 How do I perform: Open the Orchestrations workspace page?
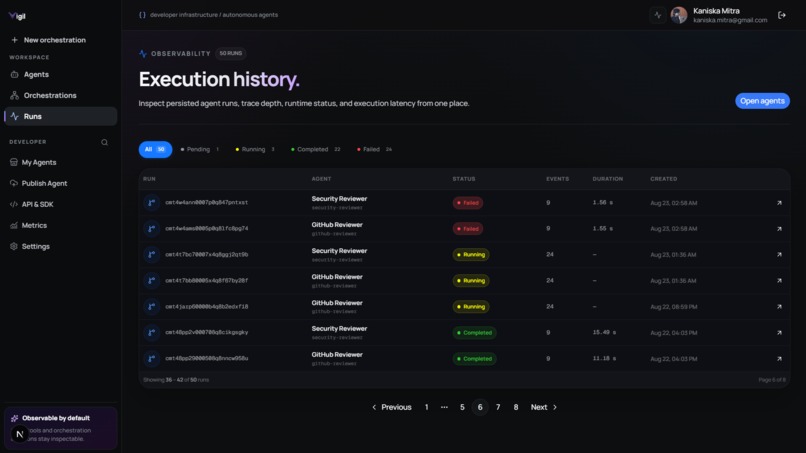point(61,96)
